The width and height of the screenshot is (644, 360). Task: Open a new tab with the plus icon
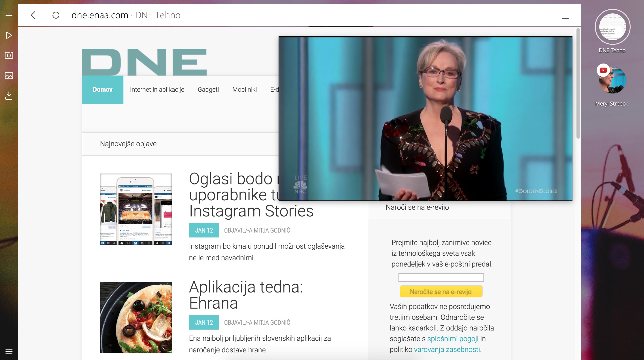click(x=9, y=15)
